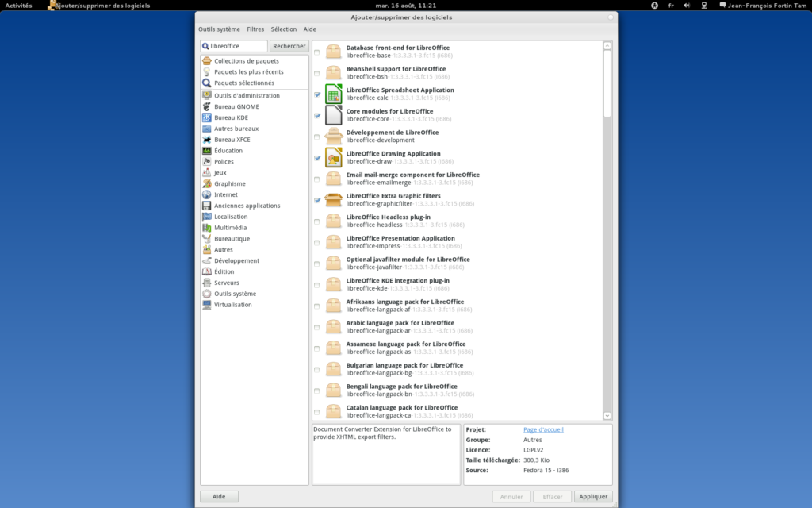Uncheck the LibreOffice Drawing Application checkbox
Image resolution: width=812 pixels, height=508 pixels.
tap(317, 158)
